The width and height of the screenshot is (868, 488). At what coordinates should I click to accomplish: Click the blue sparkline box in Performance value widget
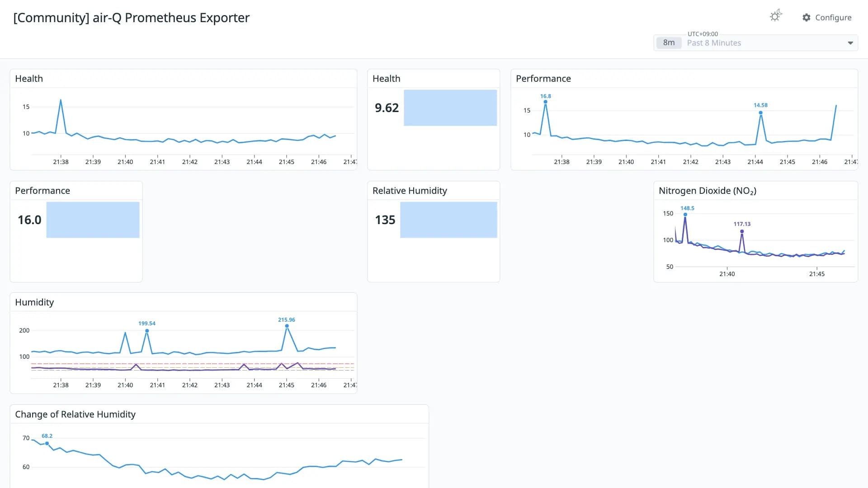[x=93, y=220]
